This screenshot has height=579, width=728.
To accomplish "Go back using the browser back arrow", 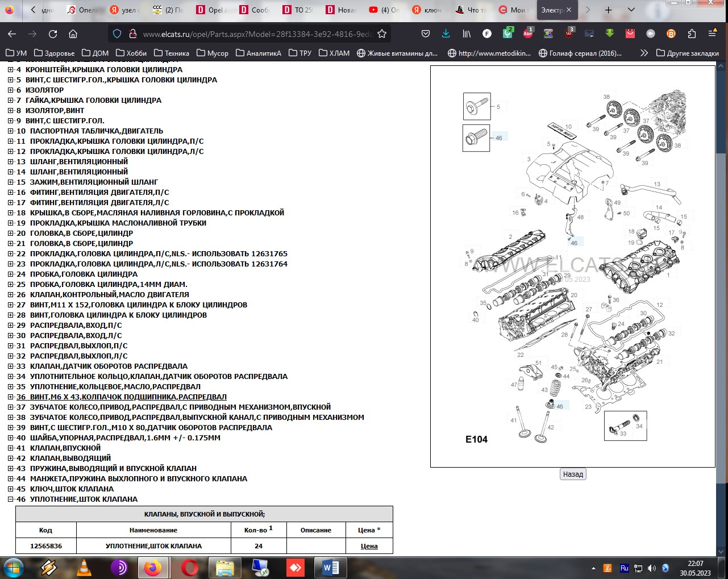I will point(12,34).
